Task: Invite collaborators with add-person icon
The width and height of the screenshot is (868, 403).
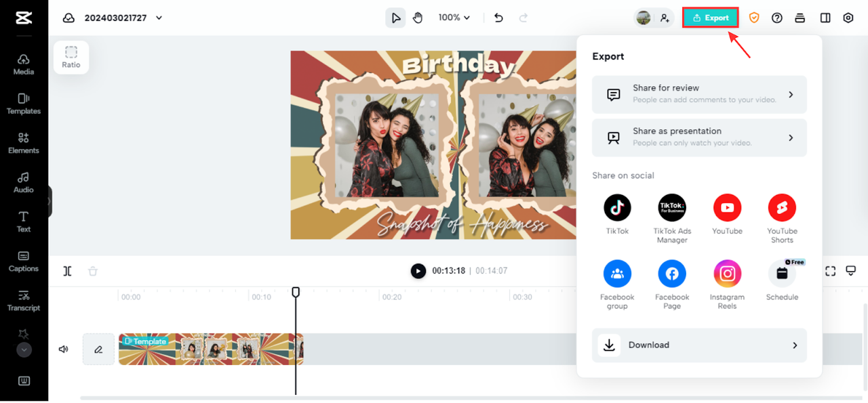Action: point(665,18)
